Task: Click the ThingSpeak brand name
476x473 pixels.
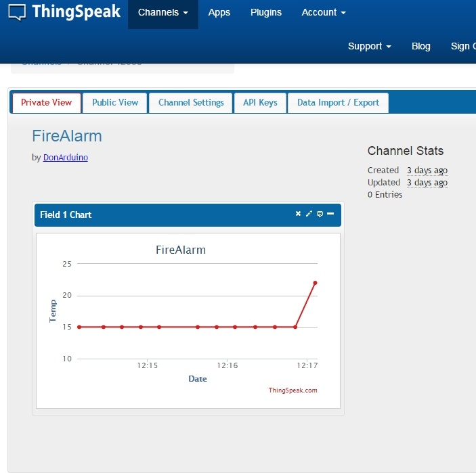Action: pyautogui.click(x=77, y=12)
